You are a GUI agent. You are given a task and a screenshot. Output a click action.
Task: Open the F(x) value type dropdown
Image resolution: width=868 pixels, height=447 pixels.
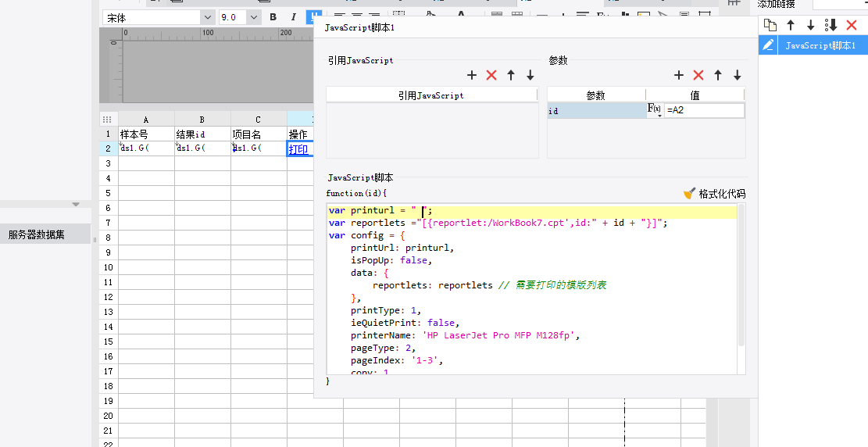pos(655,110)
